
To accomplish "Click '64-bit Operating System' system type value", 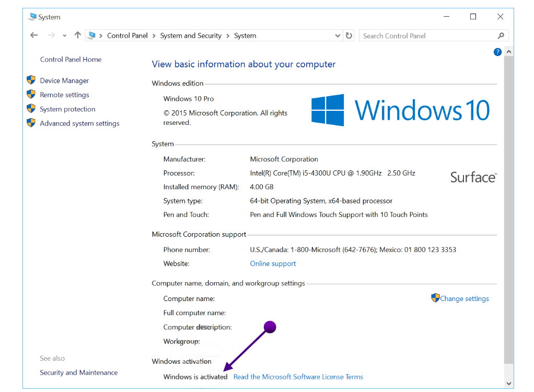I will 321,201.
